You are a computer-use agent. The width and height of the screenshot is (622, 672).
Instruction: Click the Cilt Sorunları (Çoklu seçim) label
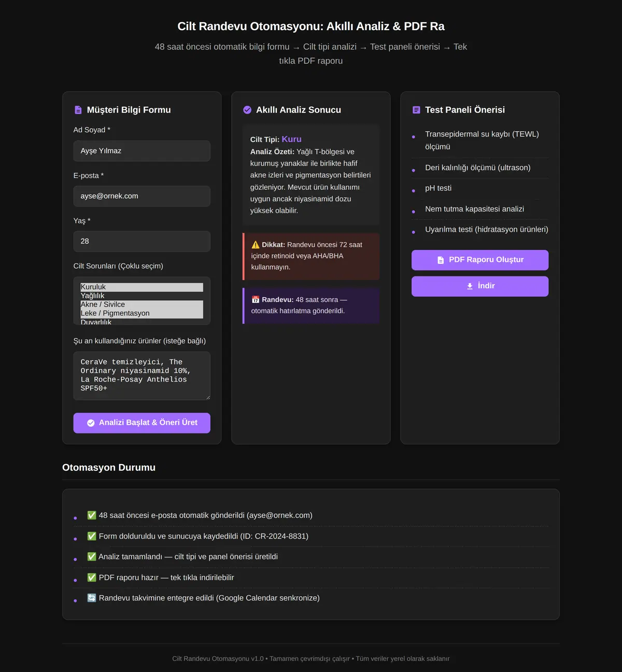[x=118, y=266]
